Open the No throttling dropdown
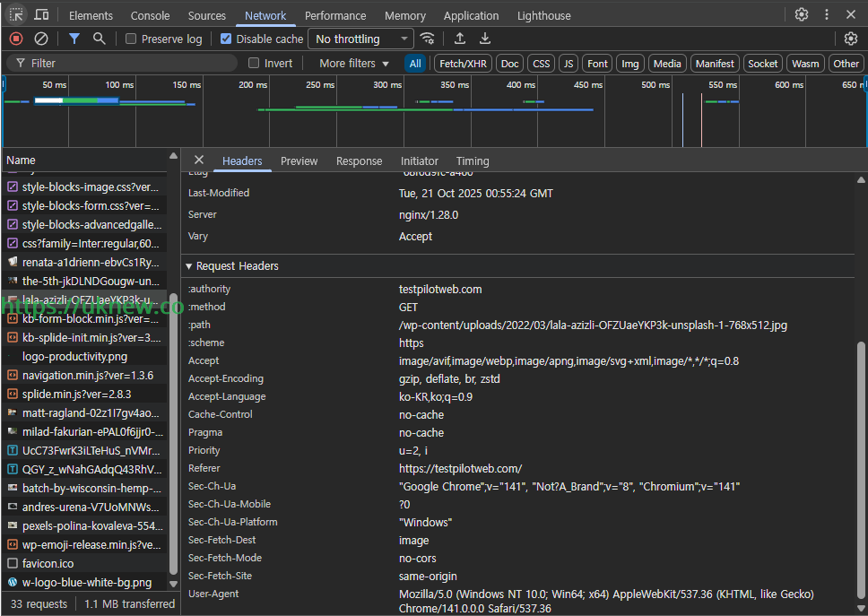Viewport: 868px width, 616px height. tap(360, 39)
